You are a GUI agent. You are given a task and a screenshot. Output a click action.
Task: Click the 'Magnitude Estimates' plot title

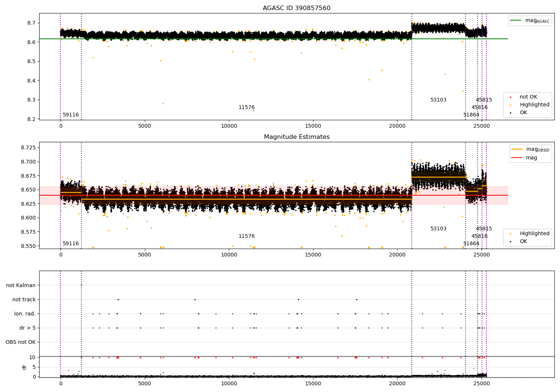(x=296, y=137)
